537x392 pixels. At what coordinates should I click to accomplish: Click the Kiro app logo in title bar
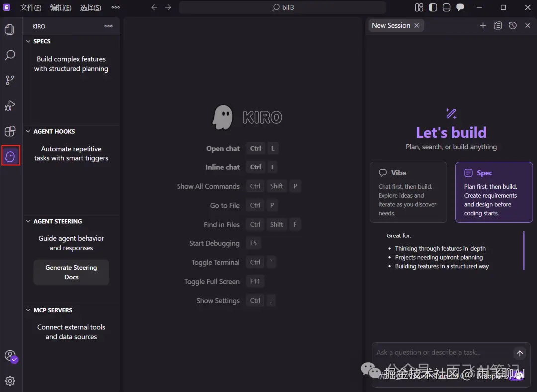tap(6, 7)
